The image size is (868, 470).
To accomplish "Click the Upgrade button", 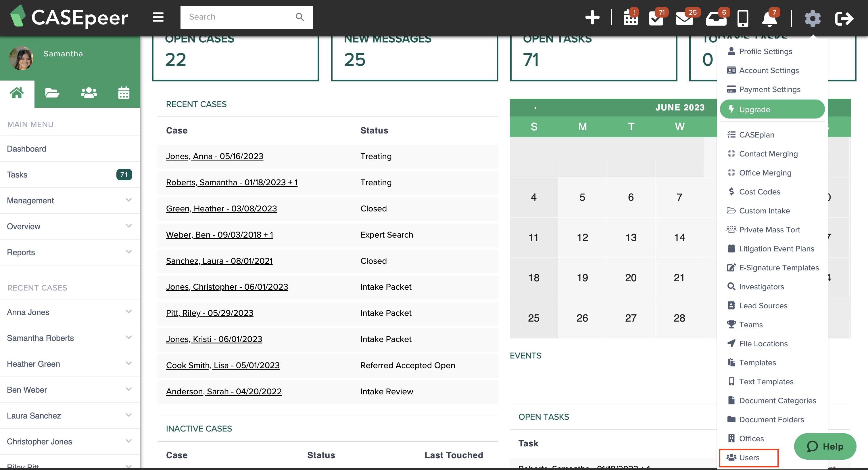I will (772, 109).
